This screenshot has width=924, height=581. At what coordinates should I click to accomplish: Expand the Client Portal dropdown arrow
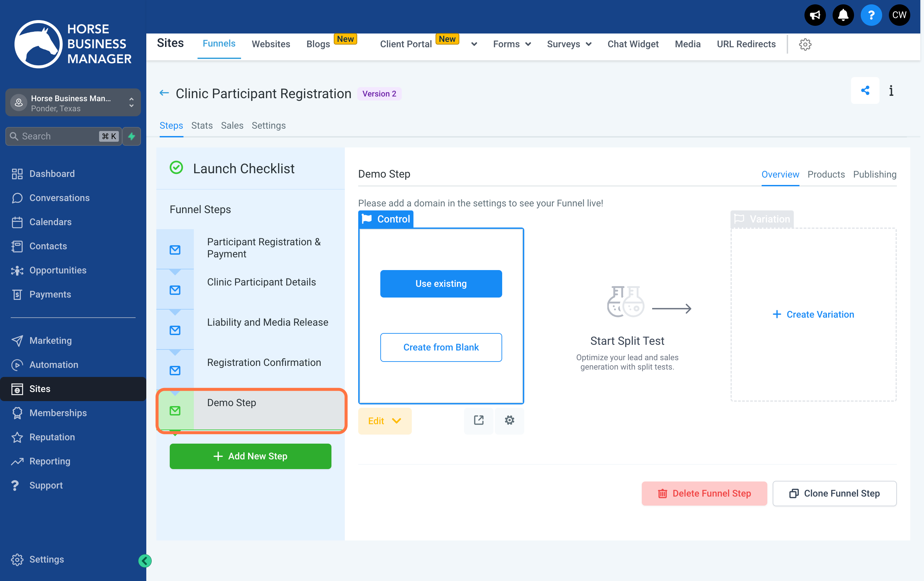point(474,45)
